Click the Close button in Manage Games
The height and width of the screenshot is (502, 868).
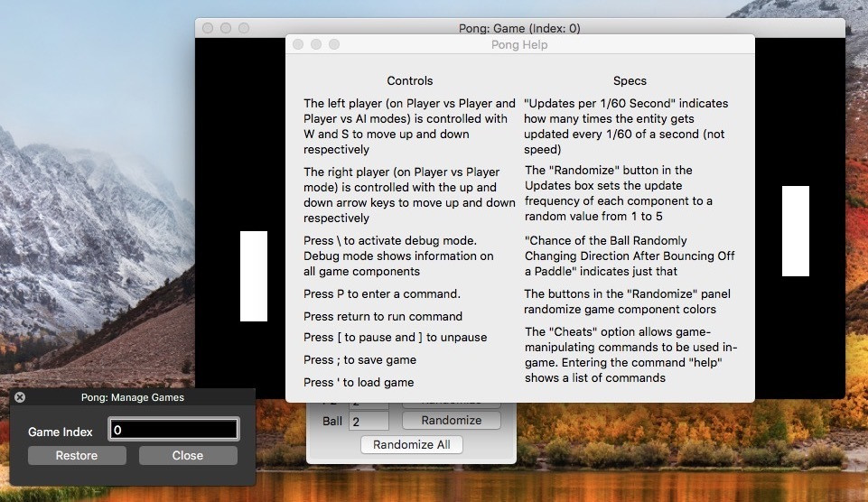[x=188, y=456]
